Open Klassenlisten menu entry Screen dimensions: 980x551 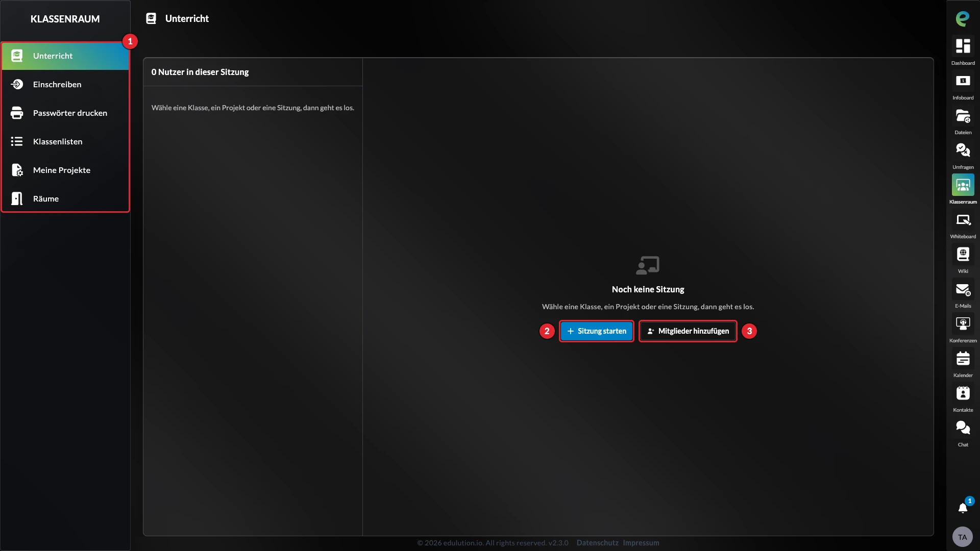(x=65, y=141)
